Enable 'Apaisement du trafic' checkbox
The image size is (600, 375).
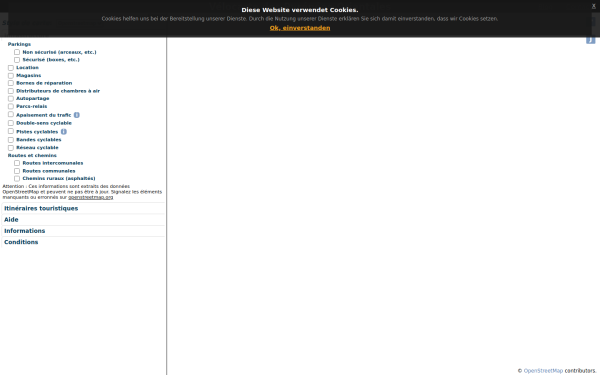coord(11,114)
